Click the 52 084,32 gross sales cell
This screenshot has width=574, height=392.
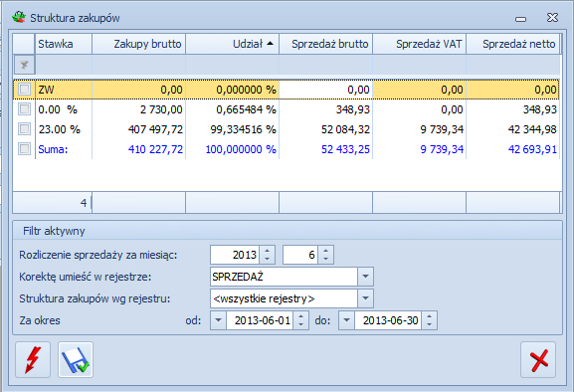click(x=326, y=128)
